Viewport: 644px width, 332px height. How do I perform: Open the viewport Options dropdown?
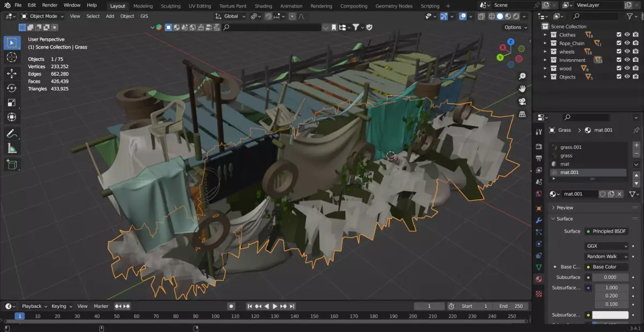(x=515, y=27)
